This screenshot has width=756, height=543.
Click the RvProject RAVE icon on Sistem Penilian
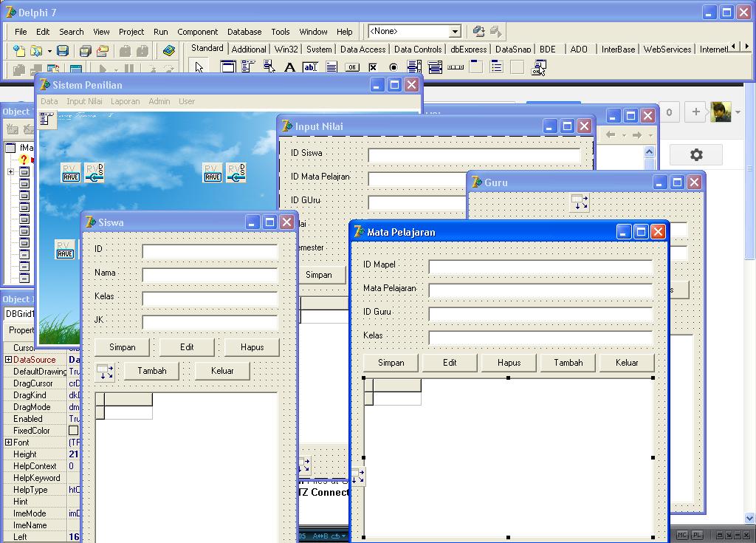tap(70, 171)
